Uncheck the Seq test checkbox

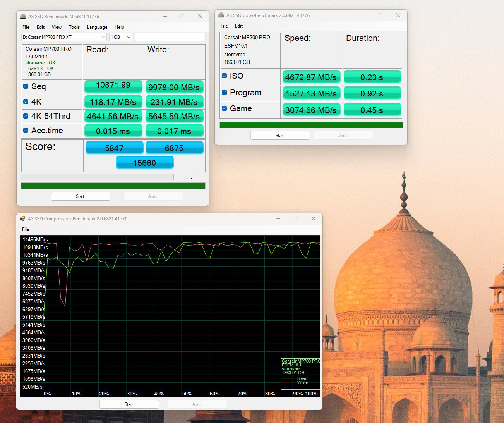pos(26,86)
